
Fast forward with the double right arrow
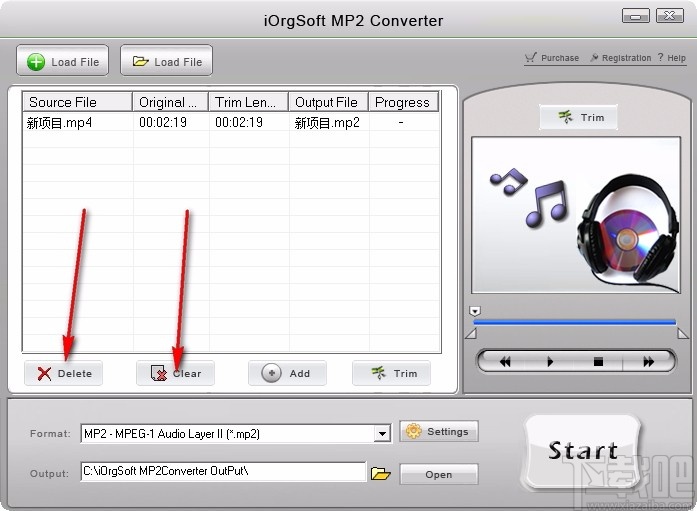point(649,362)
